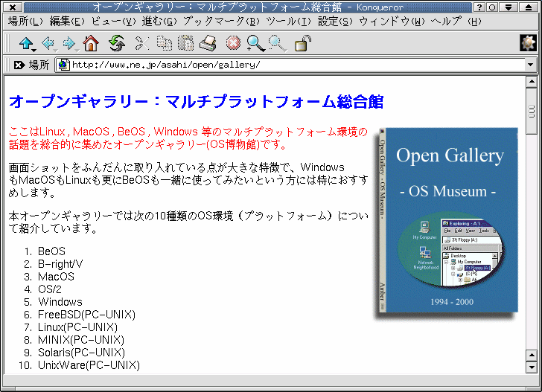Click the title bar sticky circle button
542x392 pixels.
click(x=492, y=7)
